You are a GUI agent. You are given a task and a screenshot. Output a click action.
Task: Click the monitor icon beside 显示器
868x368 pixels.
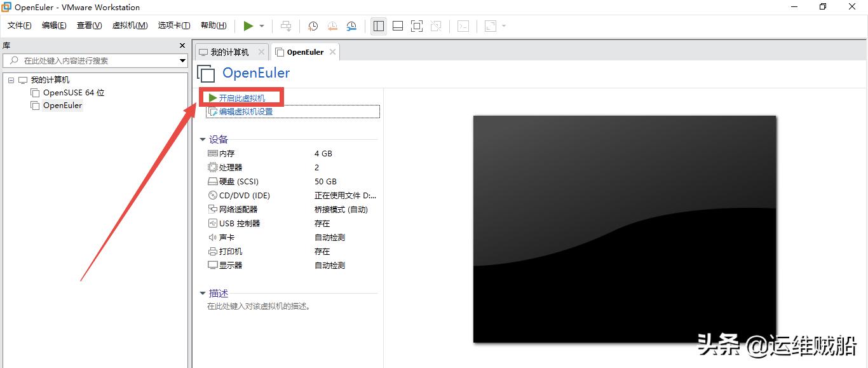click(x=213, y=266)
